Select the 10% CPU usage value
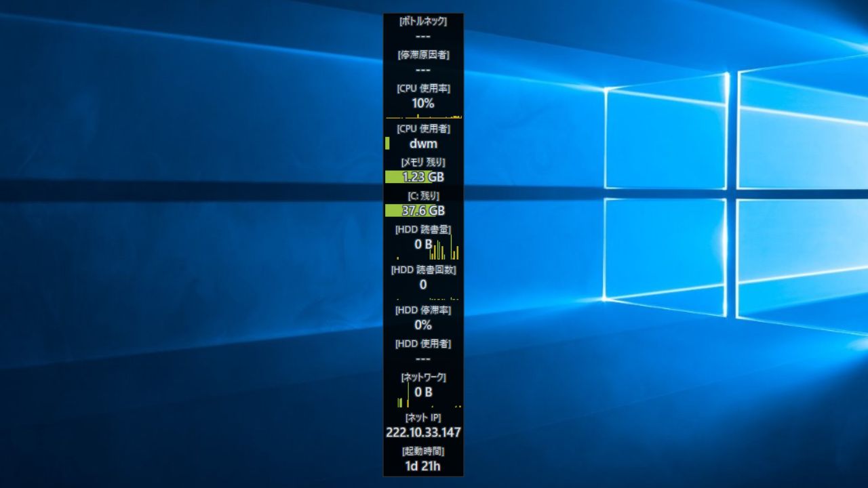The image size is (868, 488). [423, 104]
